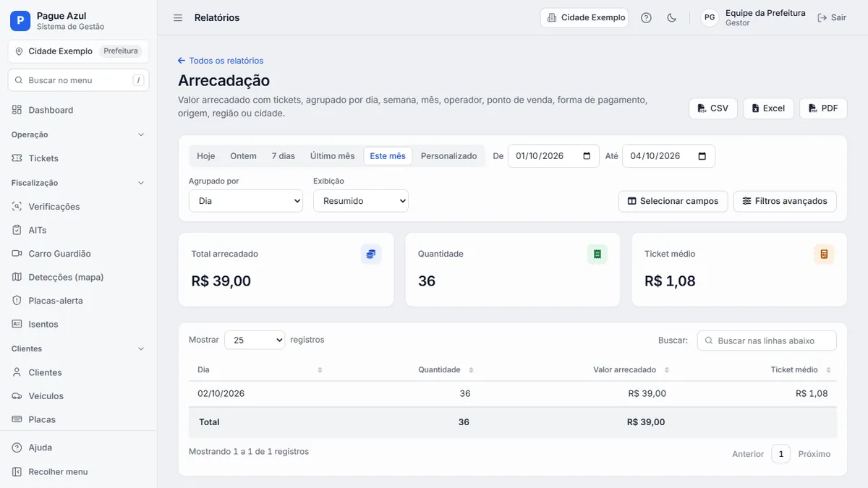868x488 pixels.
Task: Go to Verificações in the sidebar
Action: 78,207
